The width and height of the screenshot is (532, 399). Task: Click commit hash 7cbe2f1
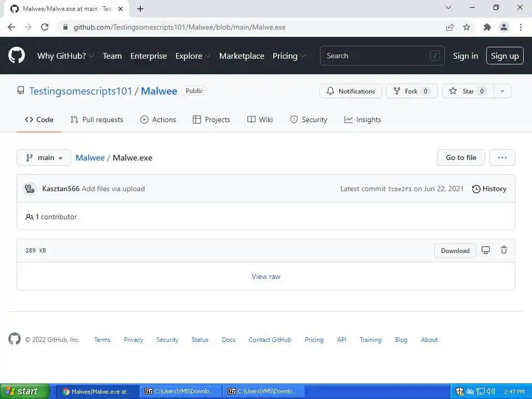(x=400, y=189)
